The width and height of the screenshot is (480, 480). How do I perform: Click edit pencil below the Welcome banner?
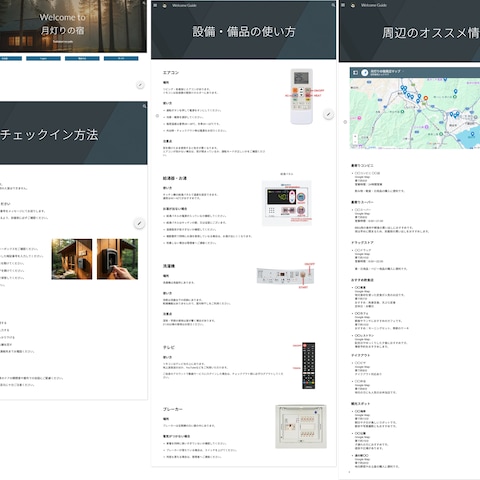click(x=140, y=85)
